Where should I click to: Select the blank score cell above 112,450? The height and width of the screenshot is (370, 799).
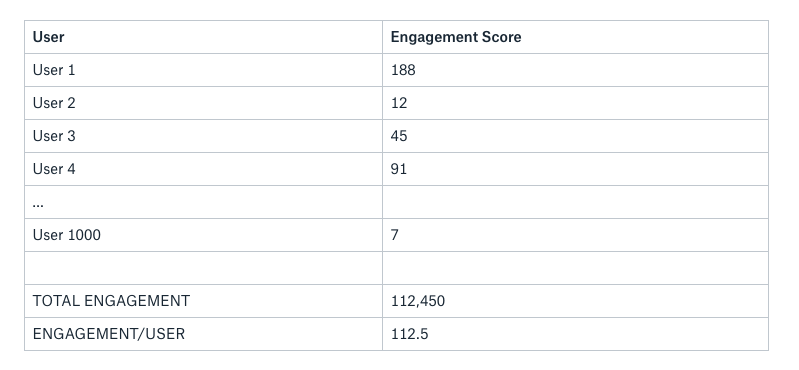point(575,268)
